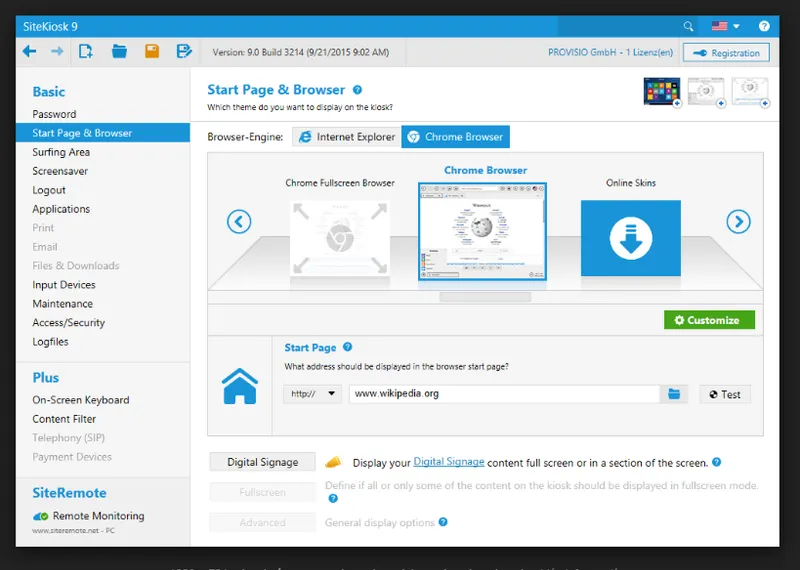
Task: Open search with the magnifier icon
Action: pyautogui.click(x=688, y=26)
